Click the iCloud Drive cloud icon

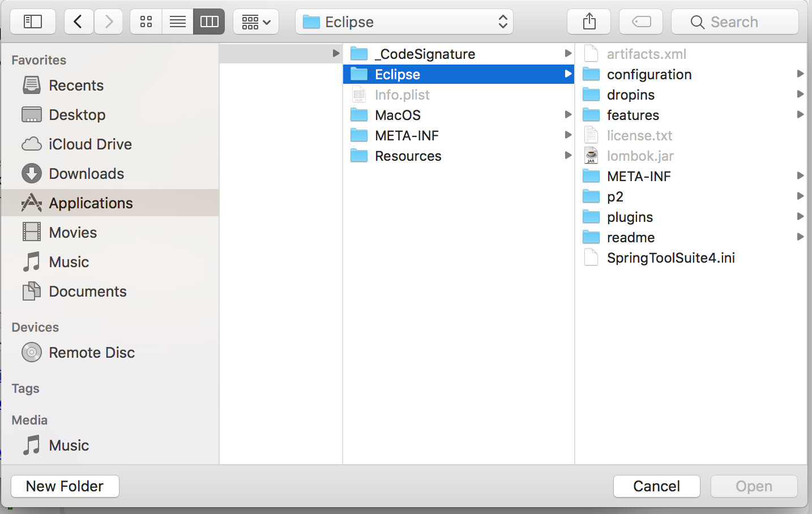tap(32, 144)
